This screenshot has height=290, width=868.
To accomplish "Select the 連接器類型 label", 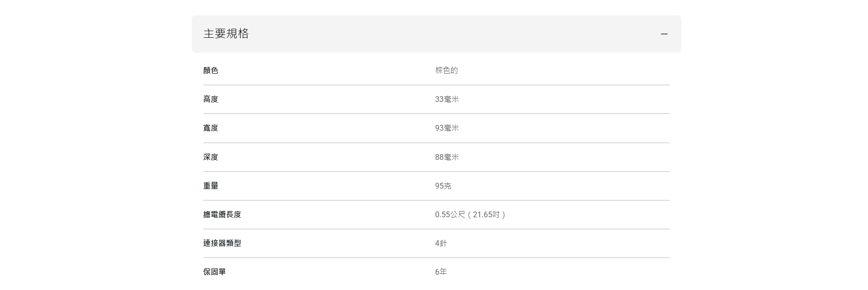I will (222, 243).
